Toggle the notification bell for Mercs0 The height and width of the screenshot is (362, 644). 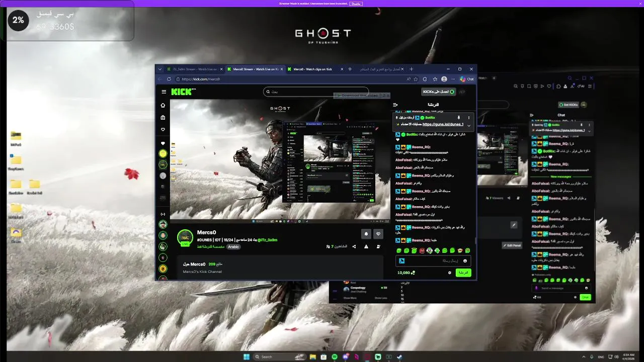pos(366,234)
